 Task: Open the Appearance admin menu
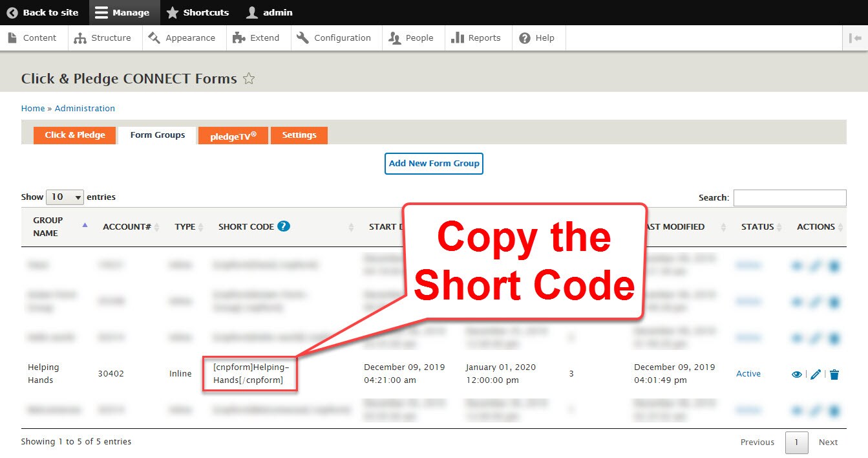(x=182, y=38)
